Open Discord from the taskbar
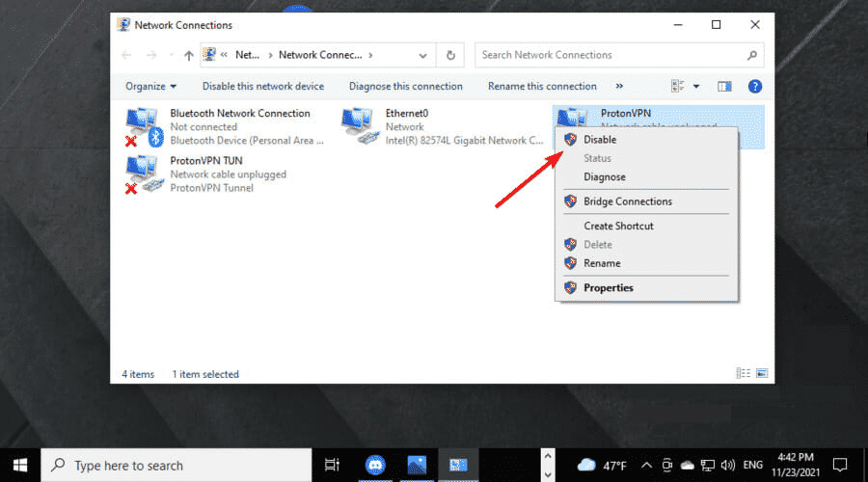Screen dimensions: 868x482 pos(375,466)
